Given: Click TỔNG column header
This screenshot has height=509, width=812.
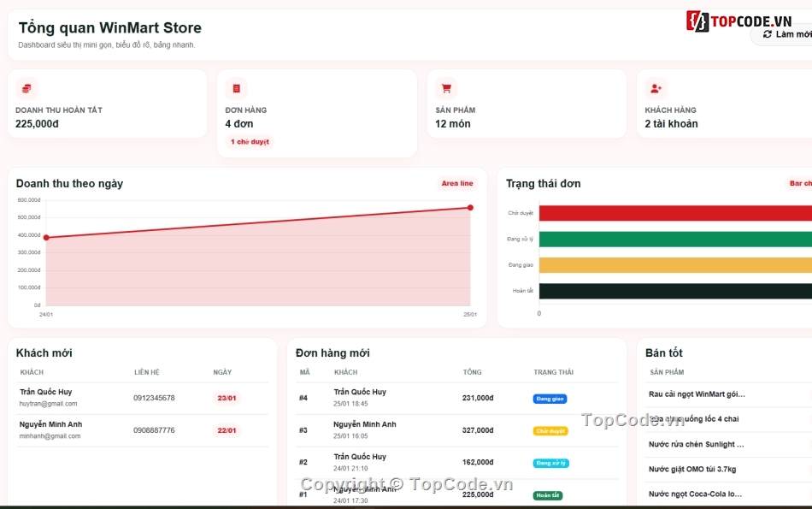Looking at the screenshot, I should click(x=473, y=372).
